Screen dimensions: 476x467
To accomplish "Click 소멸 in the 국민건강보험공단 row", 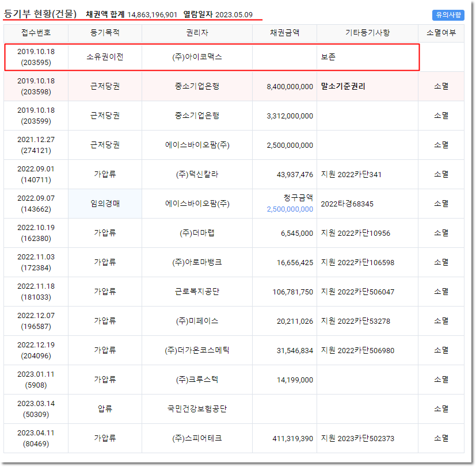I will [441, 409].
